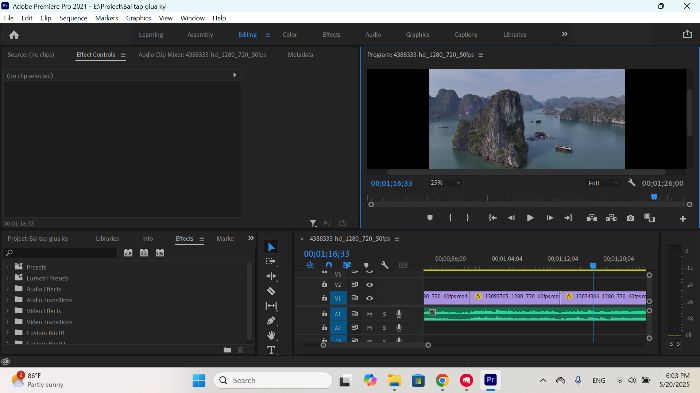
Task: Show overflow panels next to Markers tab
Action: [251, 238]
